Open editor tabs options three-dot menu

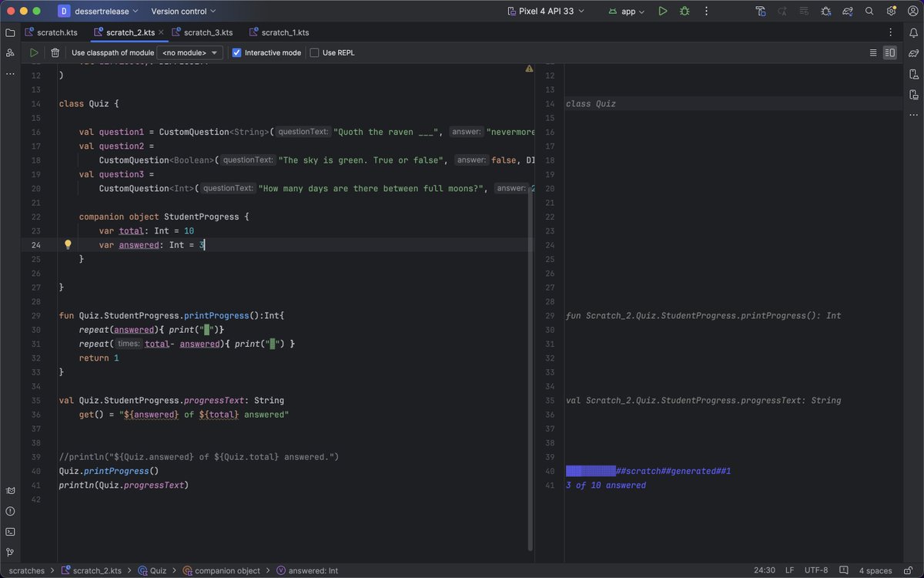(891, 32)
